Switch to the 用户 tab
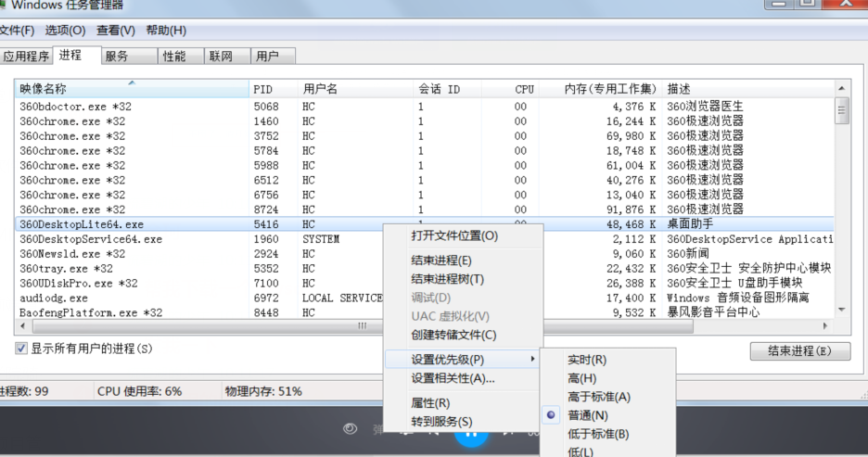The image size is (868, 457). coord(273,56)
